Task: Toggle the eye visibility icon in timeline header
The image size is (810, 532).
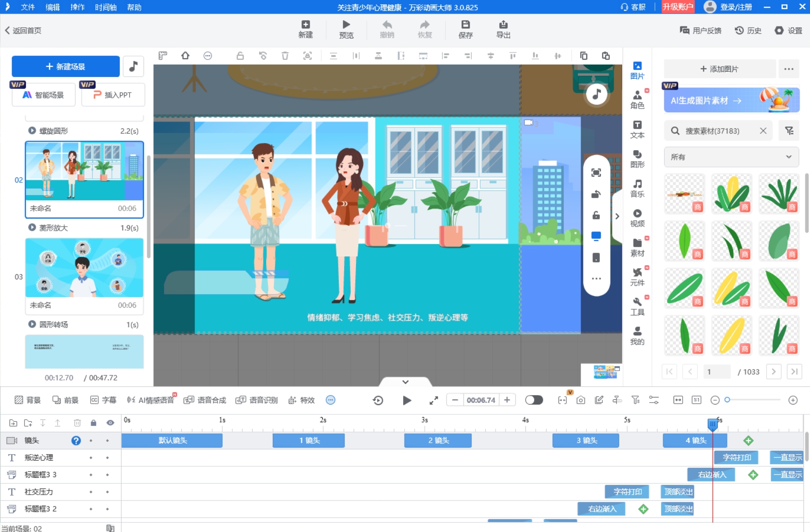Action: pyautogui.click(x=110, y=423)
